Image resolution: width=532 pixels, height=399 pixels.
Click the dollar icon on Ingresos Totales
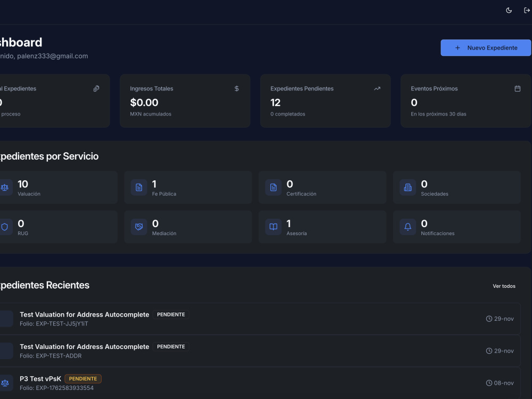tap(237, 88)
